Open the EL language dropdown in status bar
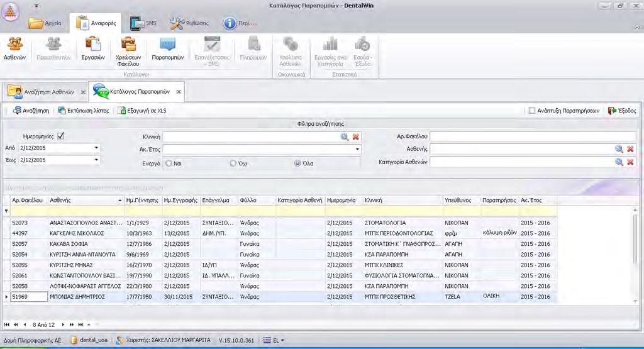The image size is (644, 349). pyautogui.click(x=274, y=340)
